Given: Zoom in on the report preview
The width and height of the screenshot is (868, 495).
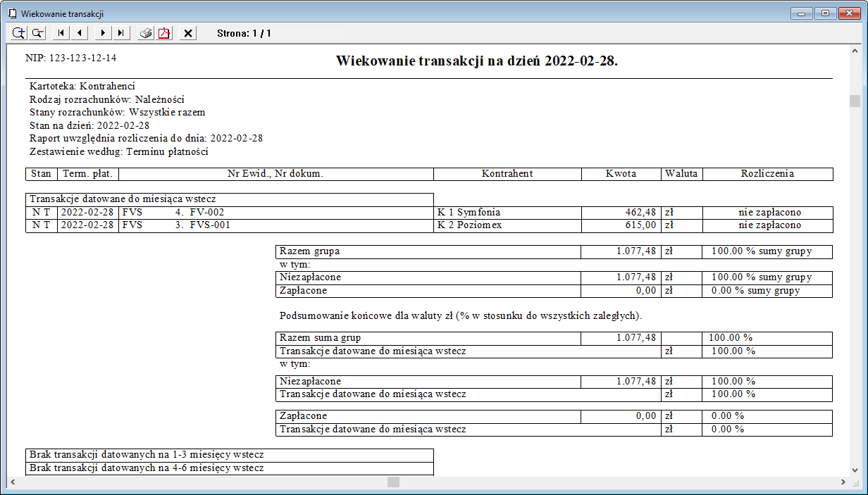Looking at the screenshot, I should click(18, 33).
